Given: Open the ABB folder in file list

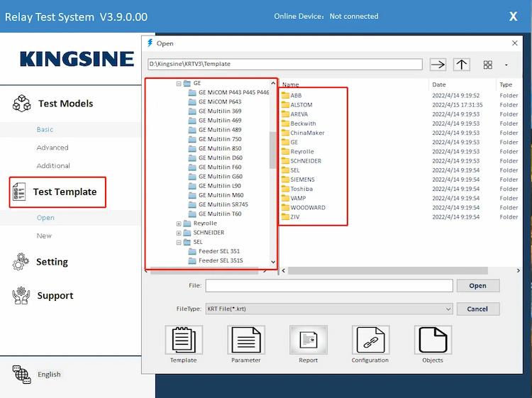Looking at the screenshot, I should click(292, 95).
